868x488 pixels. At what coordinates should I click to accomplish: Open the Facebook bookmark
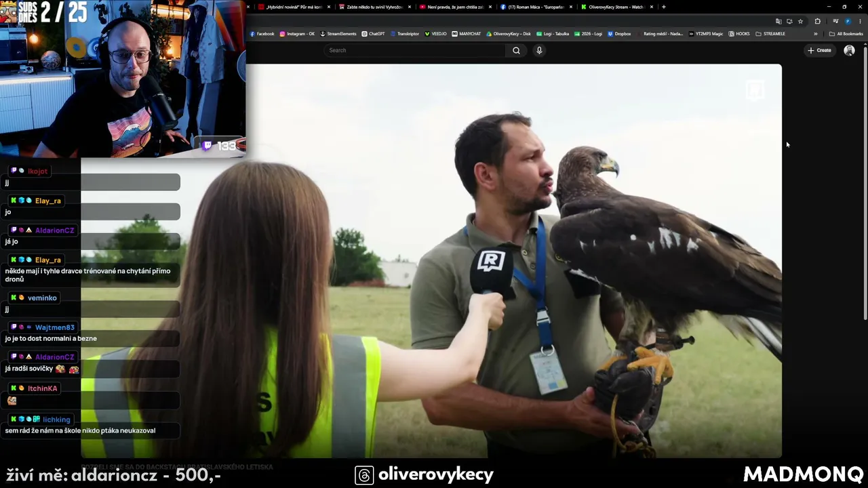coord(262,34)
